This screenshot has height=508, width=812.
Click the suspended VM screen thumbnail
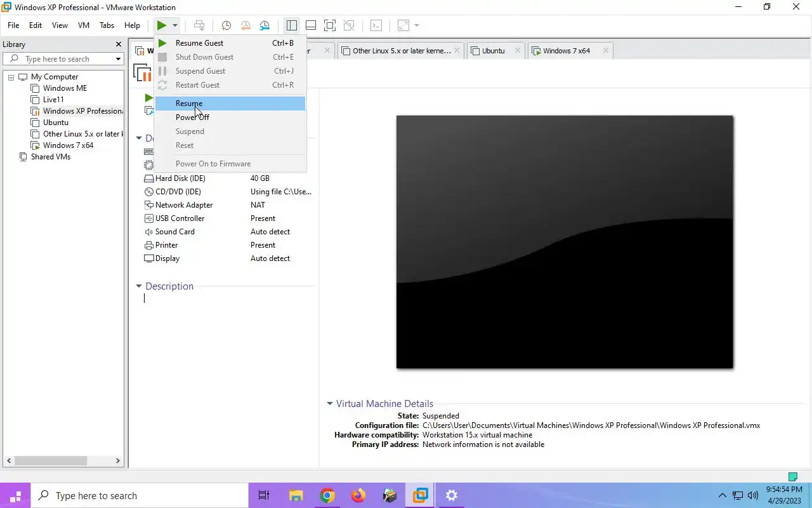[x=565, y=242]
